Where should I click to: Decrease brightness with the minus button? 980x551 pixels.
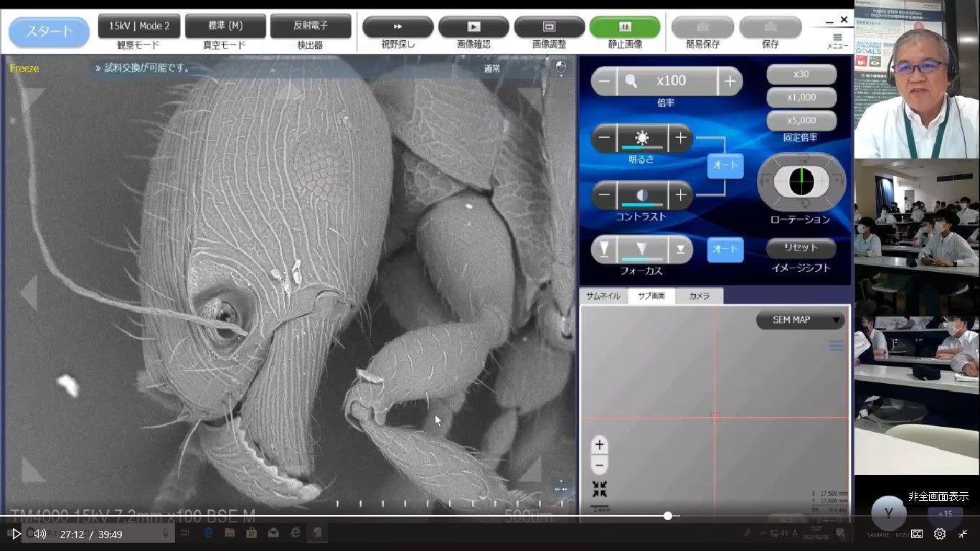coord(605,138)
